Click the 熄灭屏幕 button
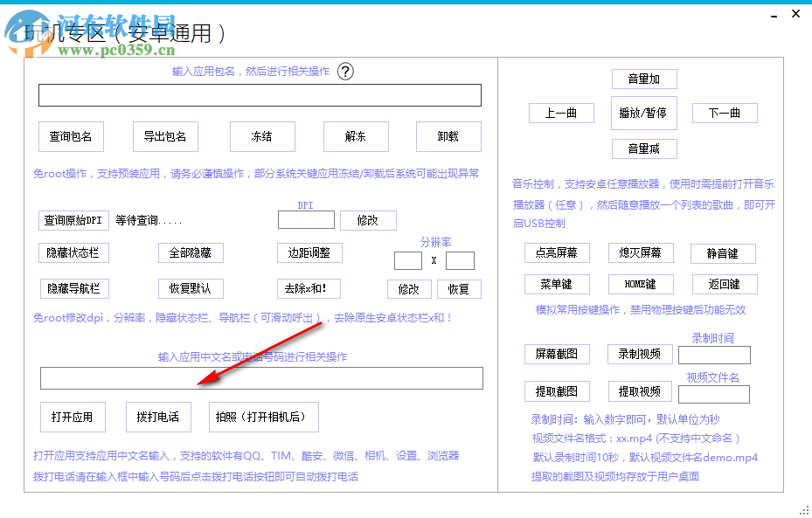Image resolution: width=812 pixels, height=518 pixels. (641, 253)
